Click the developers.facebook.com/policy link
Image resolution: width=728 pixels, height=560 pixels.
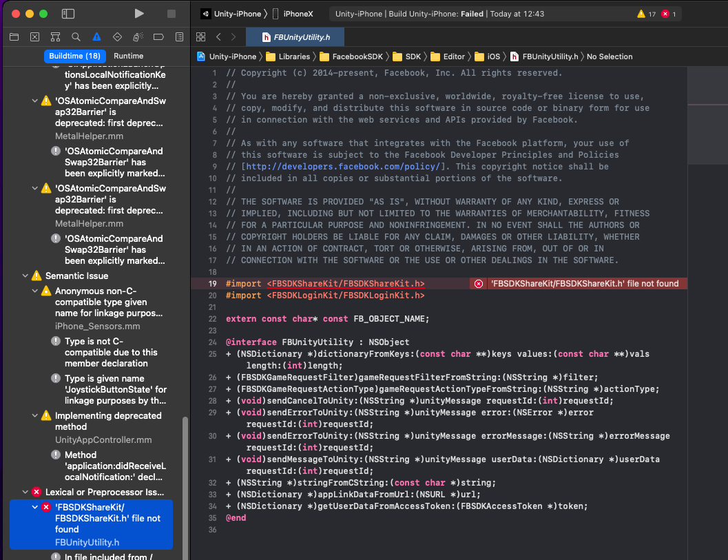343,166
